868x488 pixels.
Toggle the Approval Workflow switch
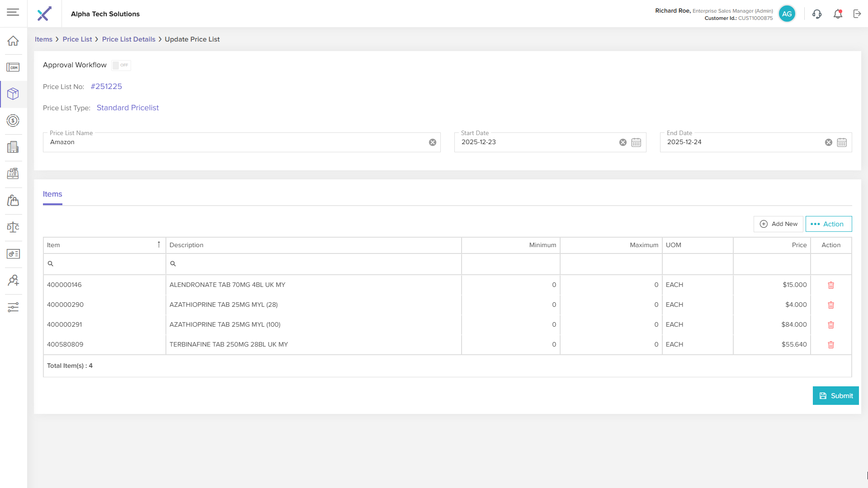121,65
